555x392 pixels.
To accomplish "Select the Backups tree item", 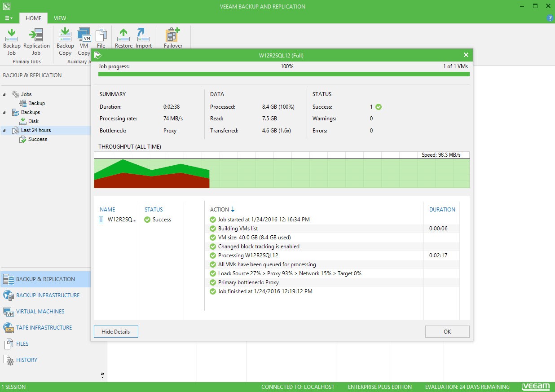I will click(x=30, y=112).
